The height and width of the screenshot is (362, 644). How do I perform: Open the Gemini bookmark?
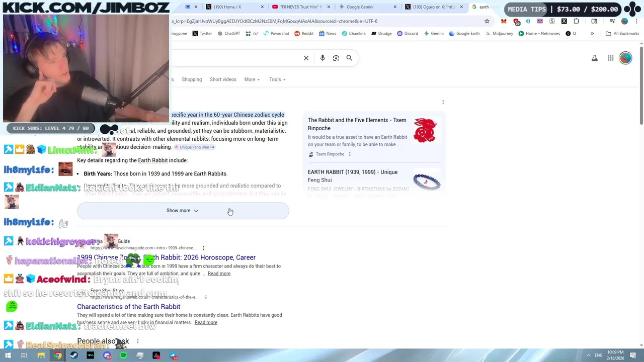[x=433, y=34]
